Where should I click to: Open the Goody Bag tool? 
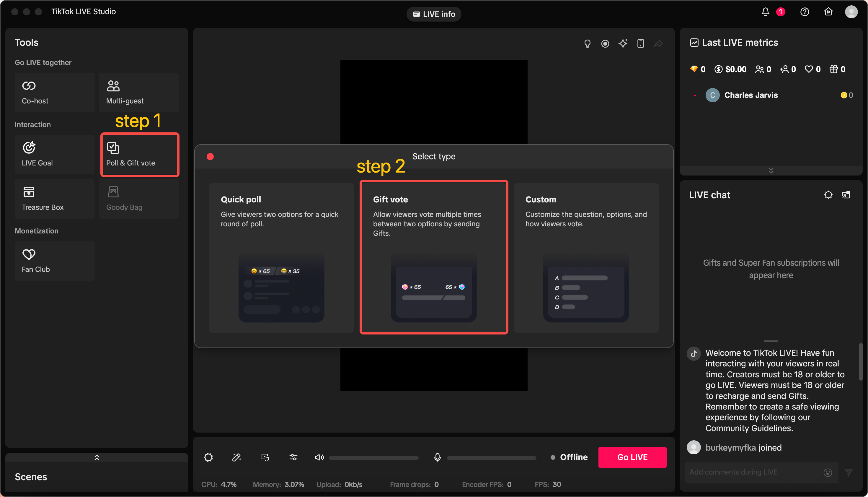[x=139, y=199]
